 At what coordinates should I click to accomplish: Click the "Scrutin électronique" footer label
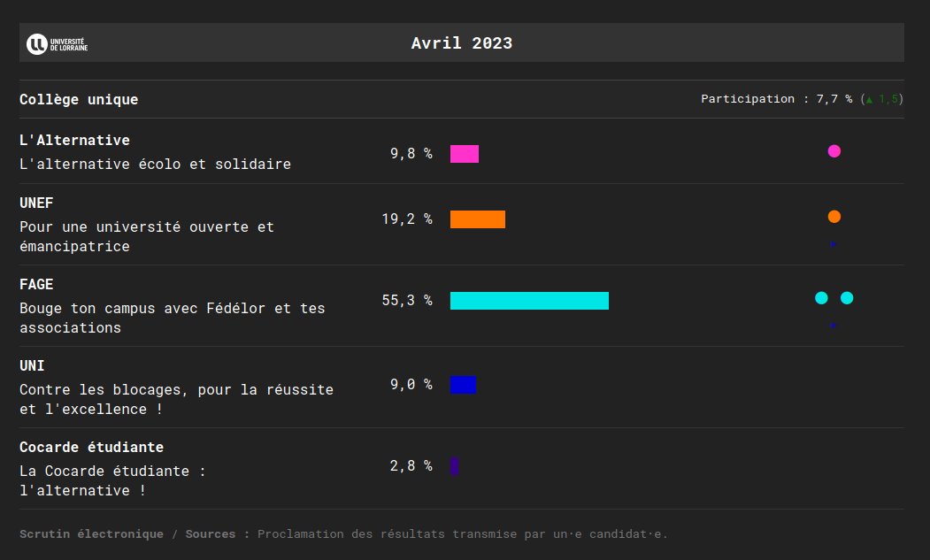point(91,533)
